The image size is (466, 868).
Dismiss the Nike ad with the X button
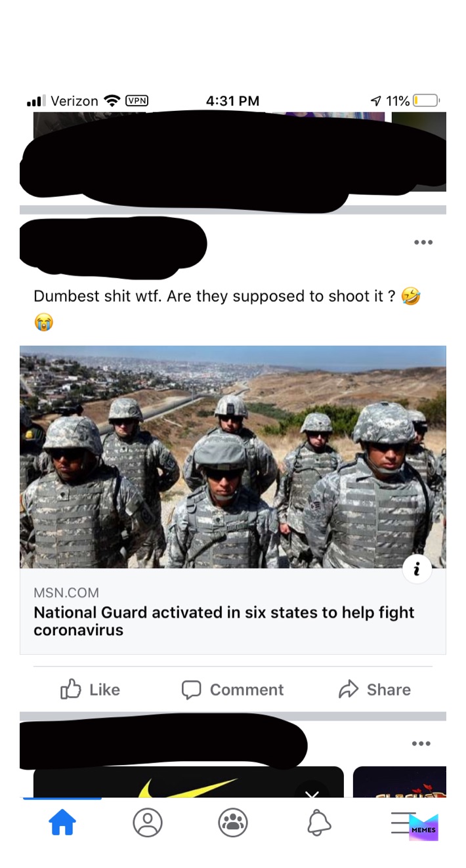(312, 793)
